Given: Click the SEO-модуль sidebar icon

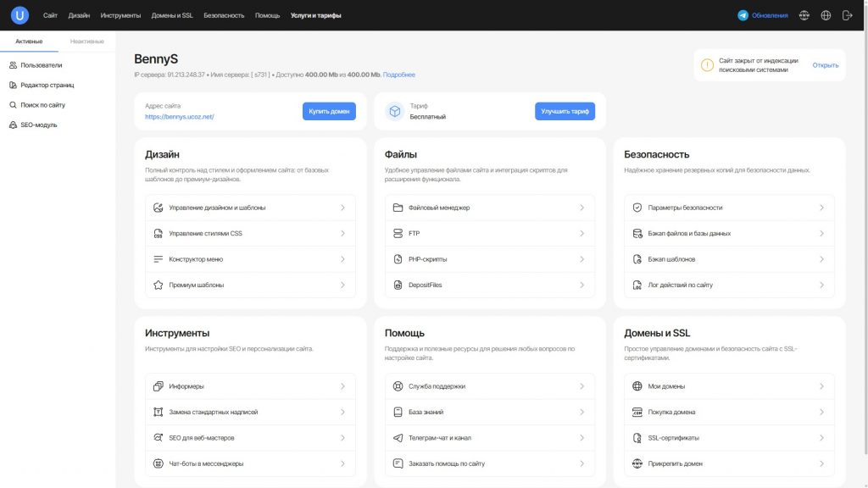Looking at the screenshot, I should click(x=13, y=125).
